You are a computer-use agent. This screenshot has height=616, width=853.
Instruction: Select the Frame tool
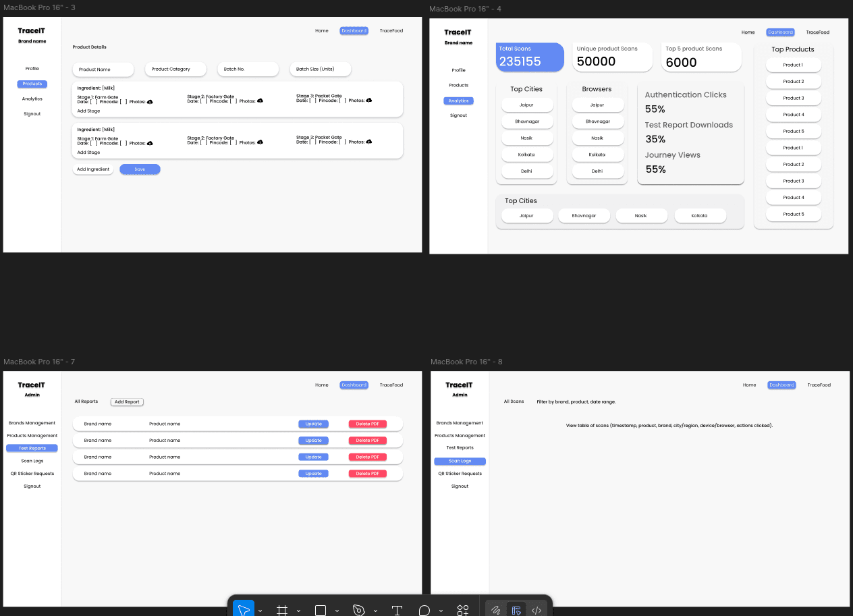(282, 610)
